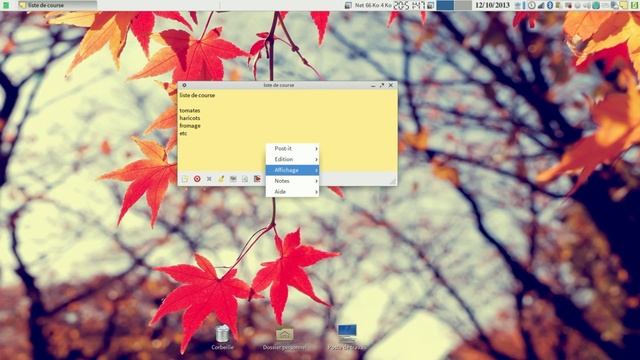640x360 pixels.
Task: Click the digital clock display in the panel
Action: click(409, 5)
